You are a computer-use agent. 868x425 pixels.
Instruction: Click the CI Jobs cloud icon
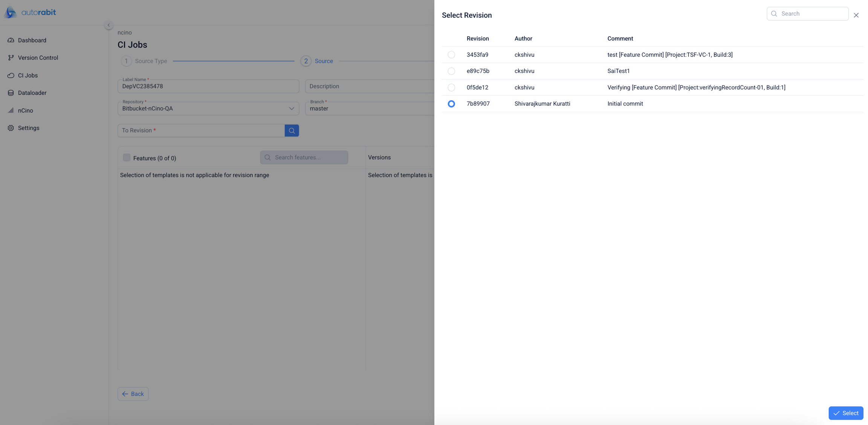11,75
